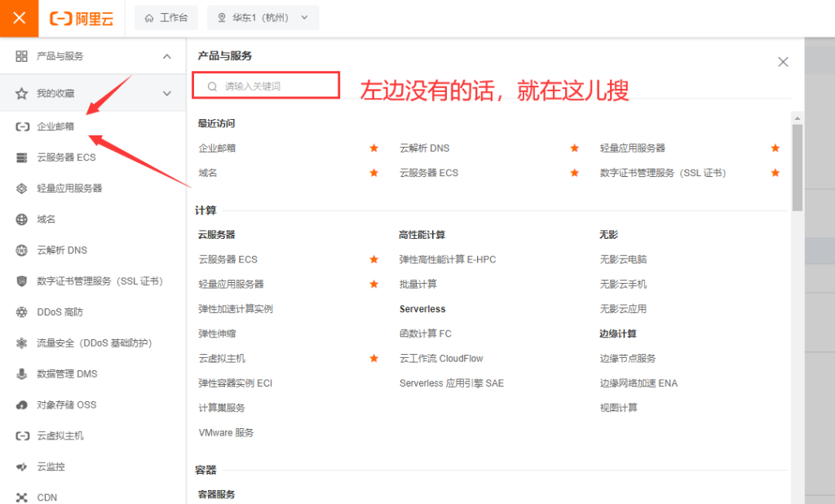
Task: Toggle star for 云服务器 ECS under 计算
Action: click(373, 259)
